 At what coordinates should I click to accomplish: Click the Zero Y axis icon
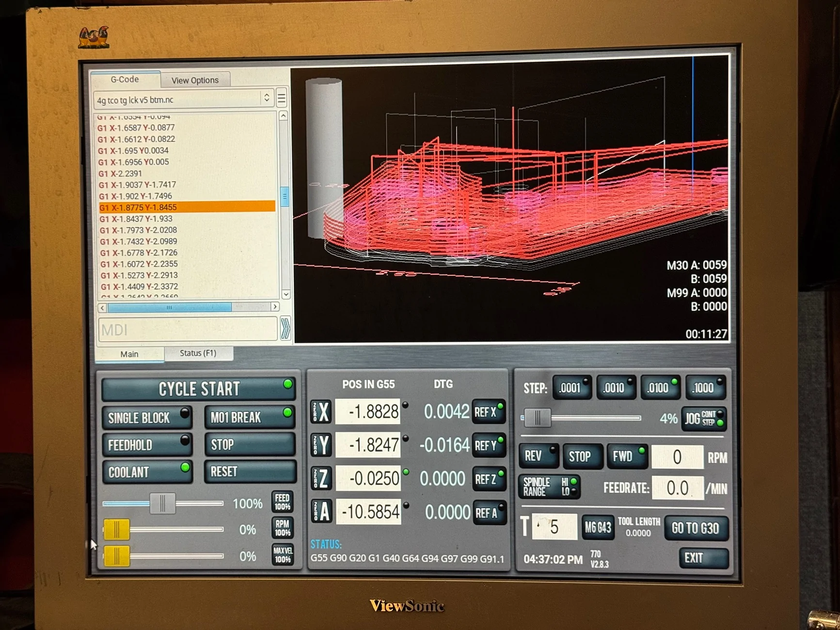321,445
